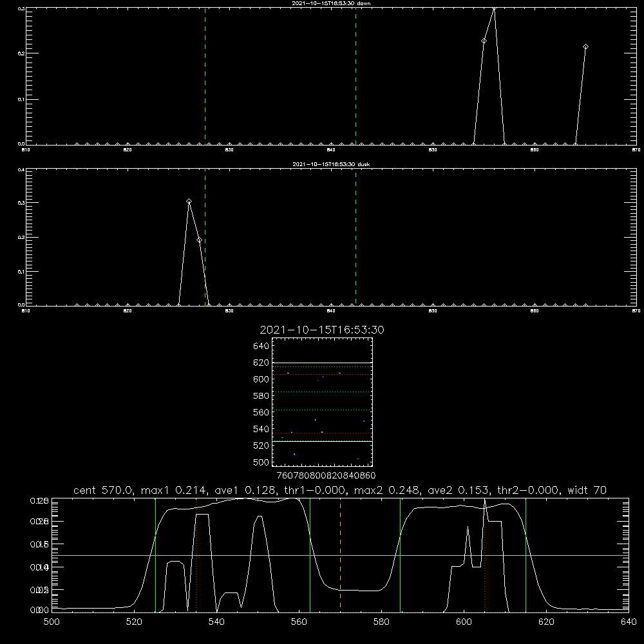
Task: Click the 0.2 y-axis label of dawn plot
Action: tap(21, 53)
